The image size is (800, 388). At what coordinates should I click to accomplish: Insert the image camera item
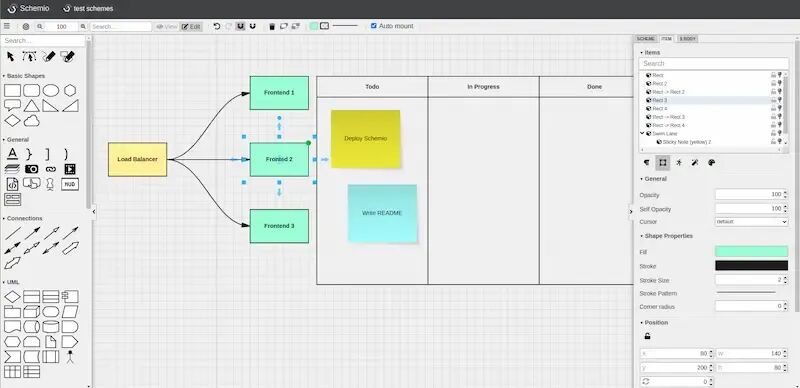point(32,169)
